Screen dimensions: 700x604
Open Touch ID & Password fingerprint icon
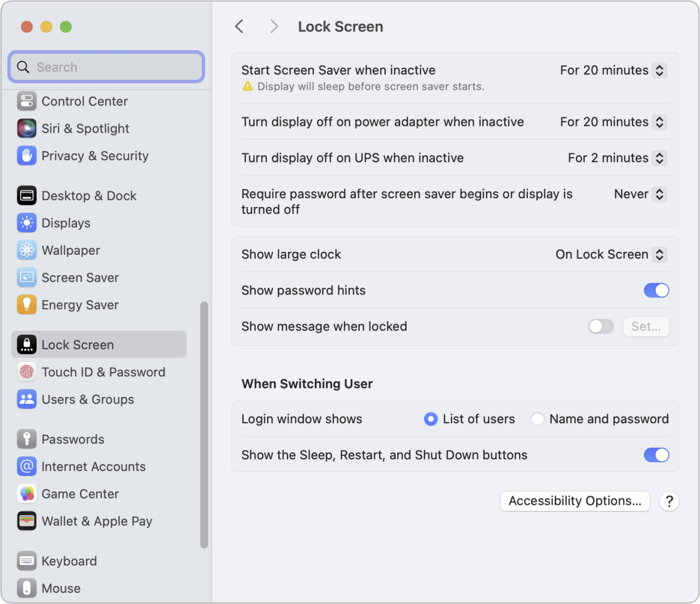tap(26, 371)
